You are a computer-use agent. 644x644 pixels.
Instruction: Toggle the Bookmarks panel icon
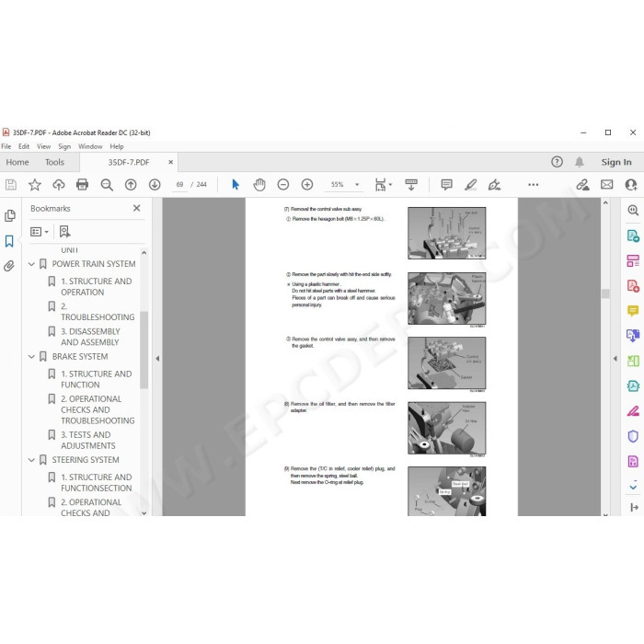click(x=9, y=241)
